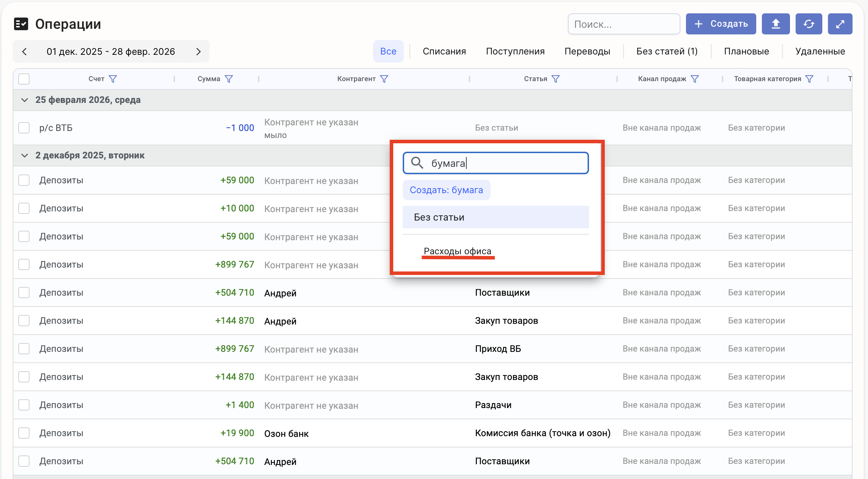This screenshot has height=479, width=868.
Task: Toggle the select-all header checkbox
Action: 24,79
